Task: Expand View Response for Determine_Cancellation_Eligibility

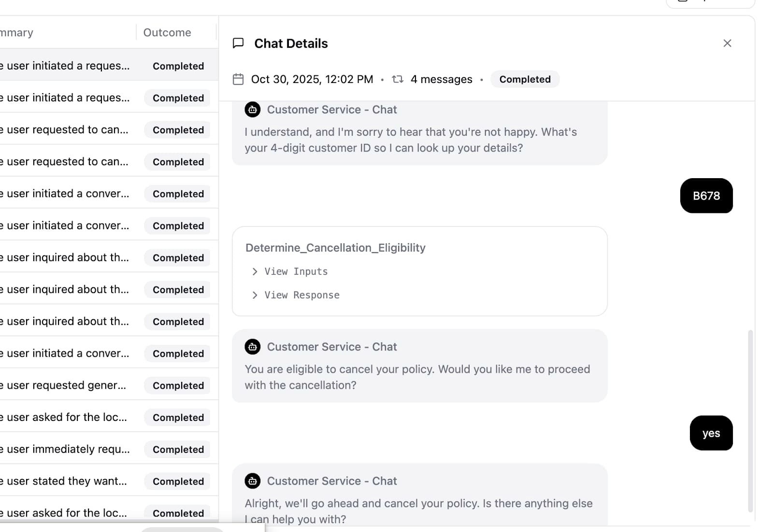Action: point(301,295)
